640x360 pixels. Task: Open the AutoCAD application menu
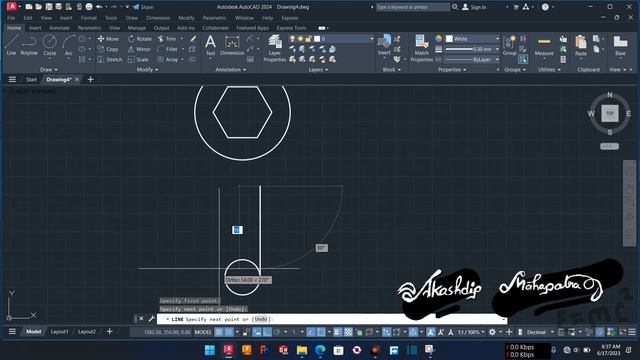click(12, 7)
